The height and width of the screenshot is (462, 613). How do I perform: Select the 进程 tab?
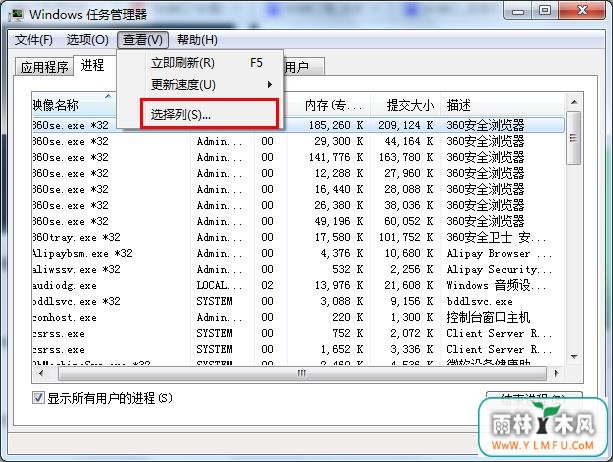(x=93, y=65)
